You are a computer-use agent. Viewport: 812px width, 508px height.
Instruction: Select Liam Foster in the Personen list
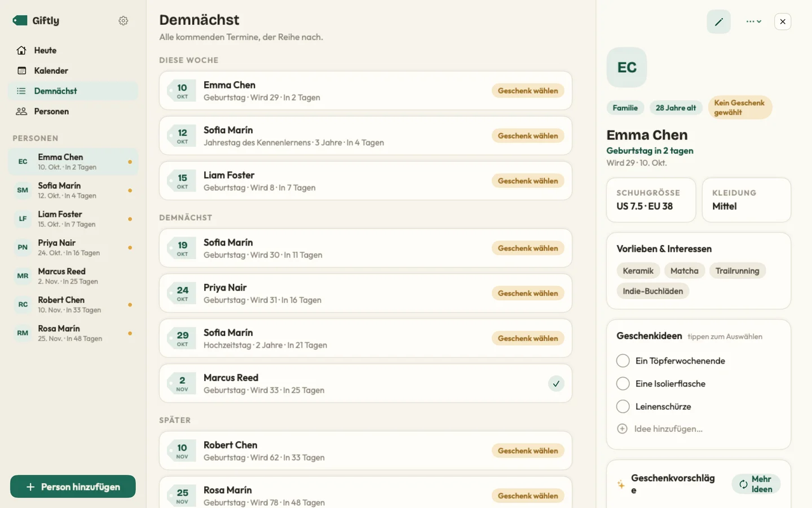click(x=73, y=219)
